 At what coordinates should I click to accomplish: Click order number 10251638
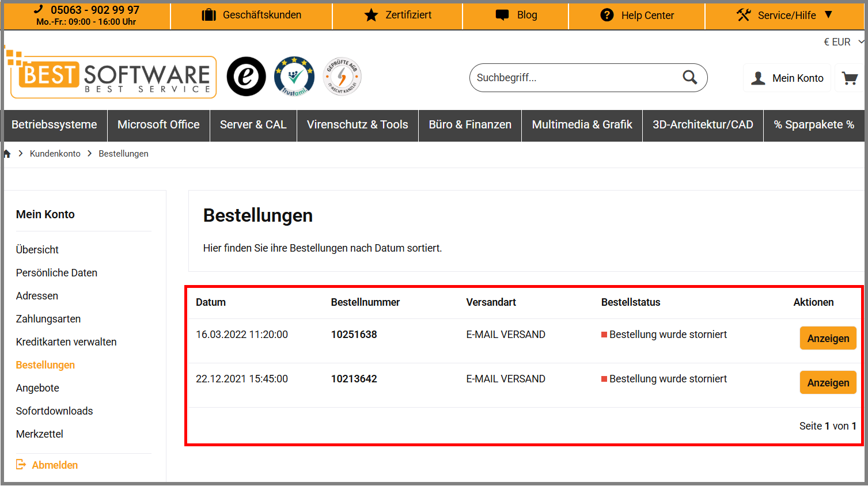coord(354,335)
